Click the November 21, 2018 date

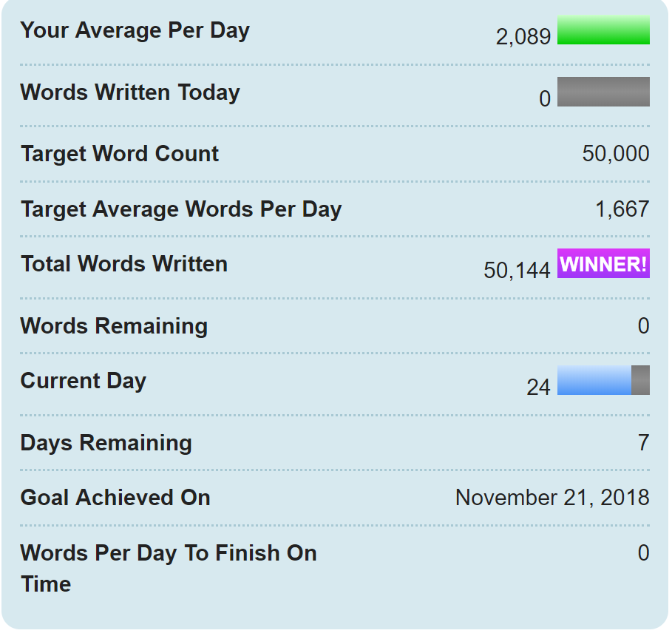(552, 498)
